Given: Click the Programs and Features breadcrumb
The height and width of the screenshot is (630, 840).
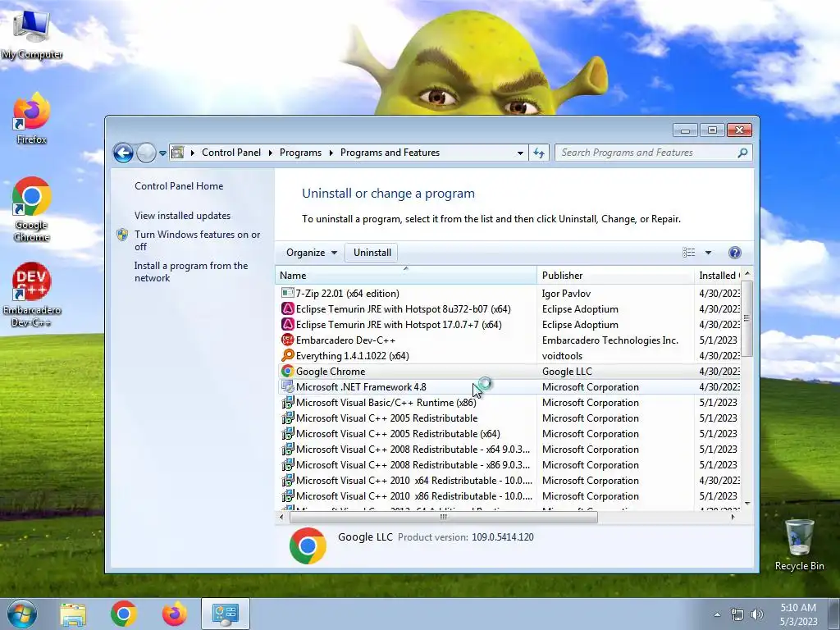Looking at the screenshot, I should click(390, 153).
